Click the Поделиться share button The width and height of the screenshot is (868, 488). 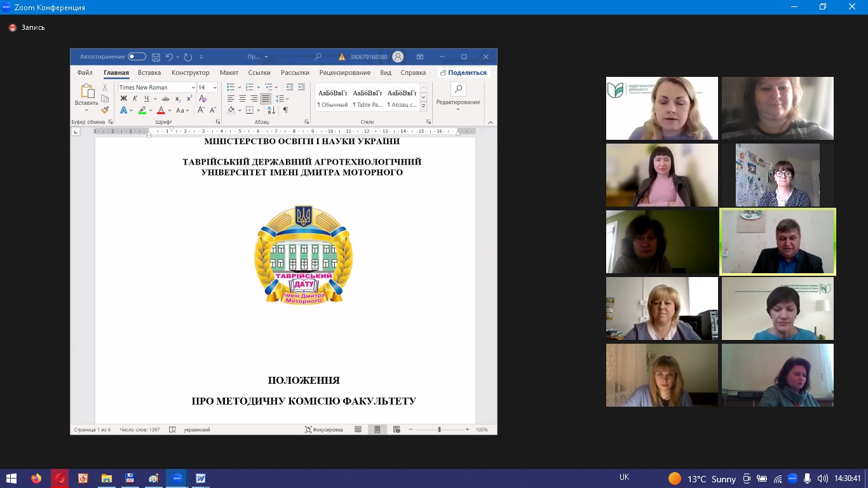pyautogui.click(x=463, y=73)
